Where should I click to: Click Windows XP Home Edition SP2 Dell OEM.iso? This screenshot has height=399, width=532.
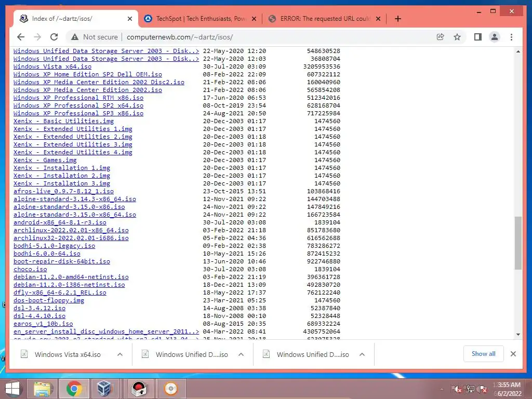(x=87, y=74)
